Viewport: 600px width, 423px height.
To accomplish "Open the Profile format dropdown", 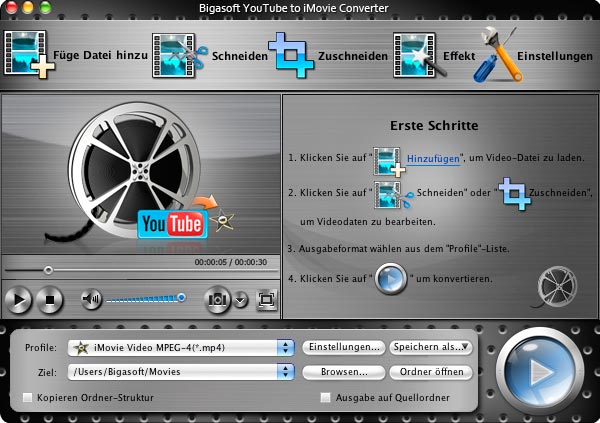I will [x=181, y=348].
